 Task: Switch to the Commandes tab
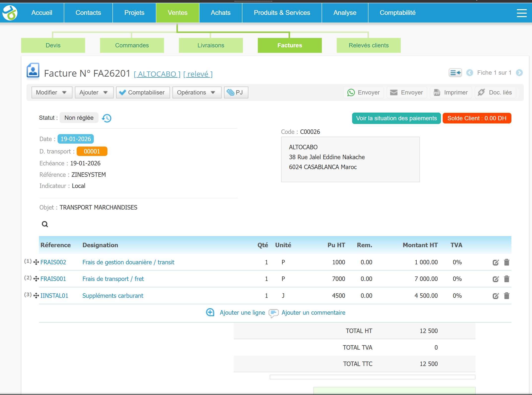(x=132, y=45)
